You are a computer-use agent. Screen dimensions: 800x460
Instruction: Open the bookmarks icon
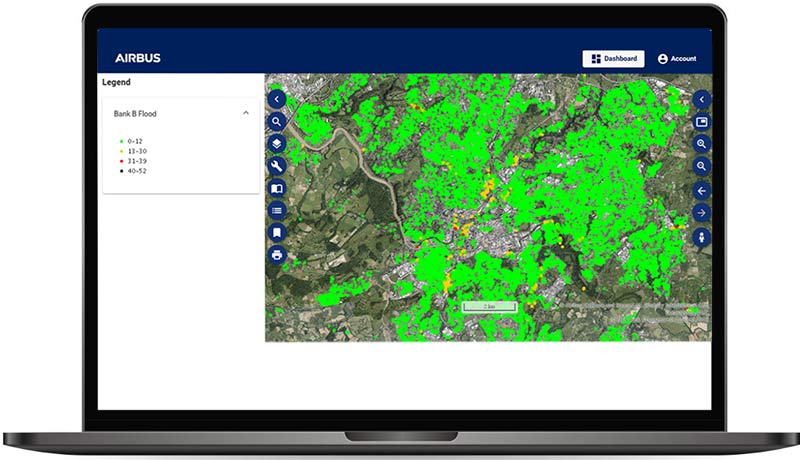pos(277,232)
